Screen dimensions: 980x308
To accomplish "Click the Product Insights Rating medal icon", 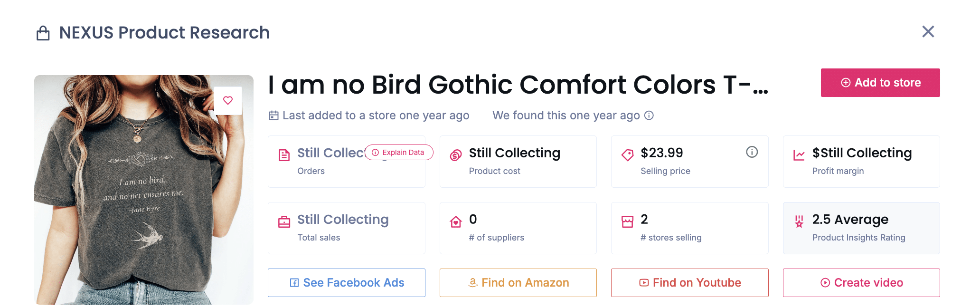I will click(x=799, y=221).
